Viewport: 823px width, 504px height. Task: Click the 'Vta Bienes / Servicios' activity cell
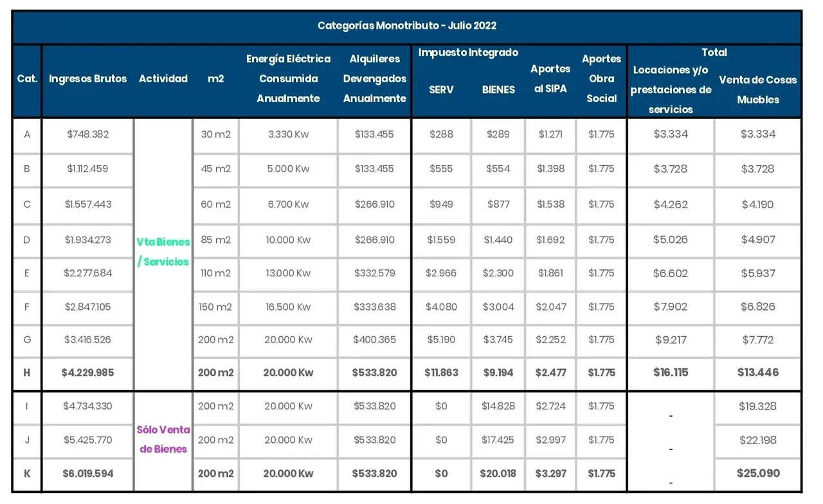[163, 251]
